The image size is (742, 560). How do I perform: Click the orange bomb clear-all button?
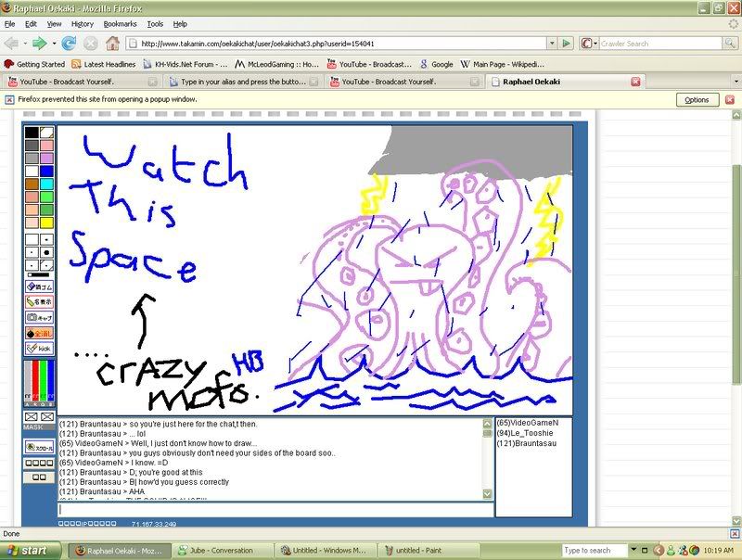[39, 333]
